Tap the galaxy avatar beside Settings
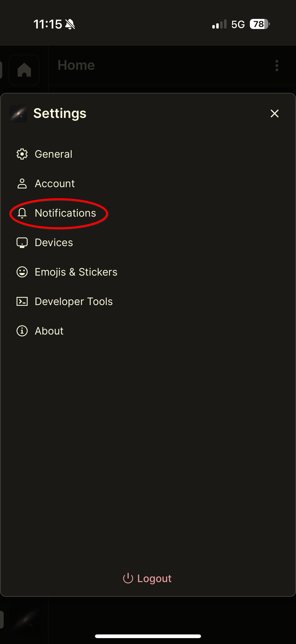 click(x=19, y=113)
